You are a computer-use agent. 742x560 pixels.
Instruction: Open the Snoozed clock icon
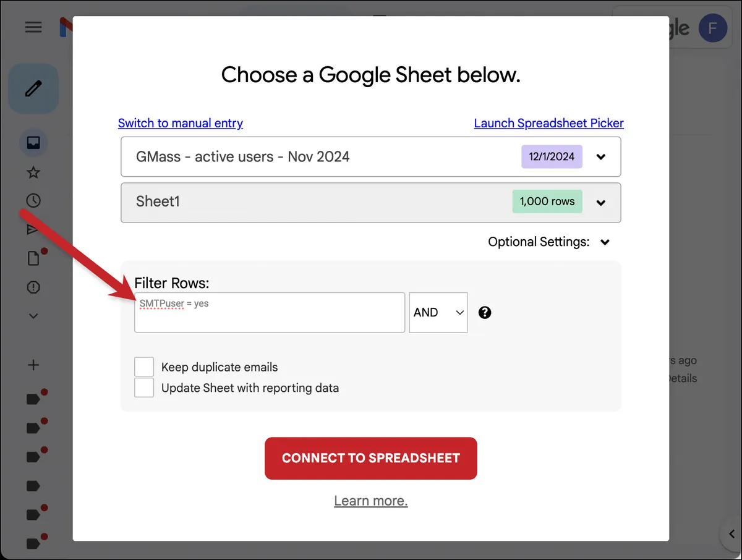tap(33, 200)
